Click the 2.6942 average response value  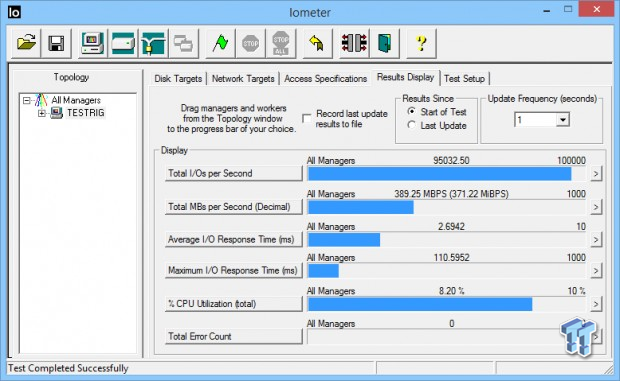coord(451,226)
